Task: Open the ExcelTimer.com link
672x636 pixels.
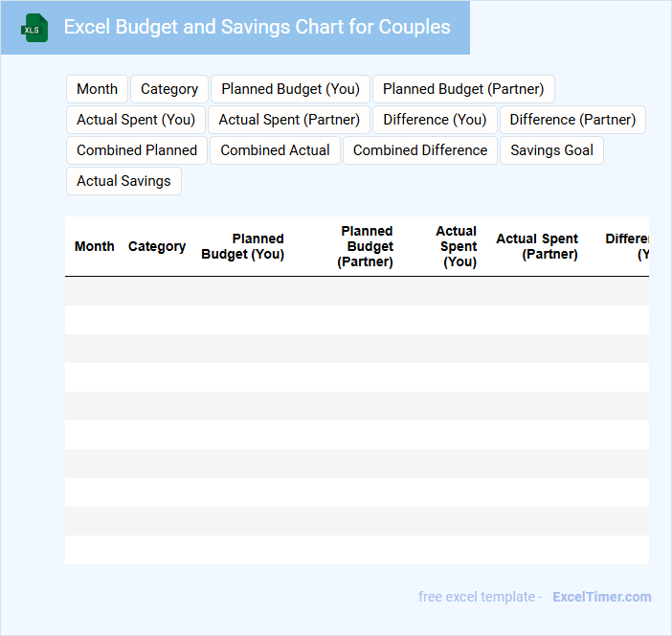Action: [x=601, y=597]
